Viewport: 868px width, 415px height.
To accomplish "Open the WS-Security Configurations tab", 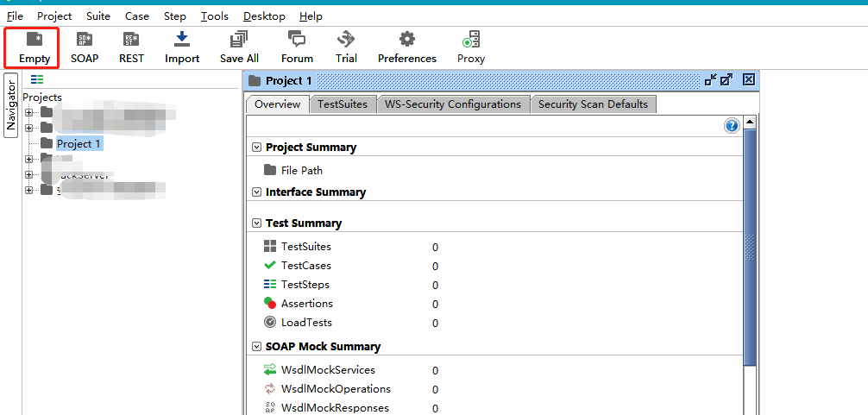I will point(453,104).
